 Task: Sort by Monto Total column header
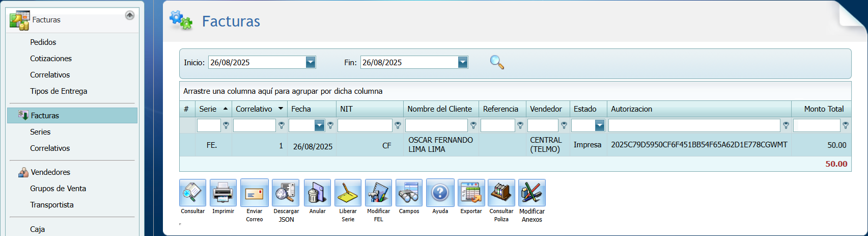pyautogui.click(x=823, y=109)
